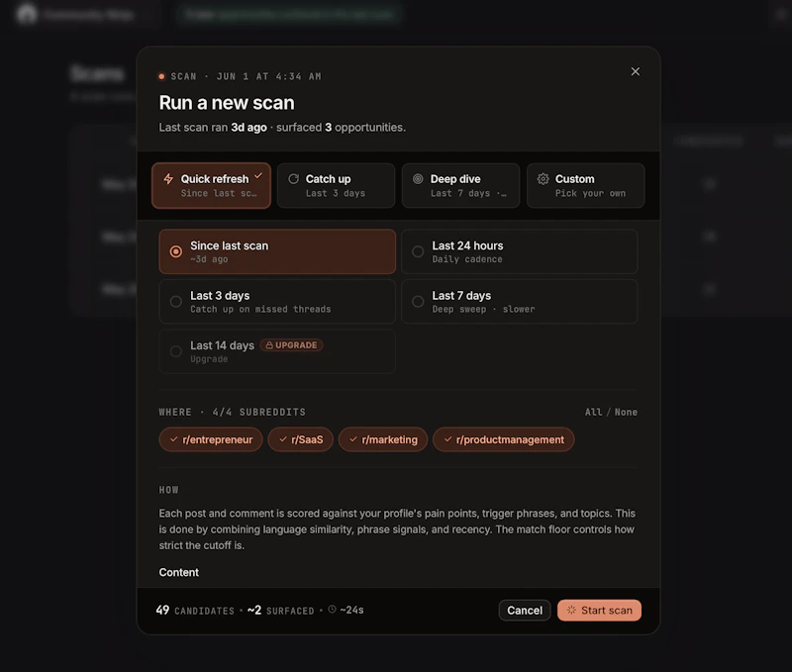
Task: Click the target Deep dive icon
Action: (x=418, y=179)
